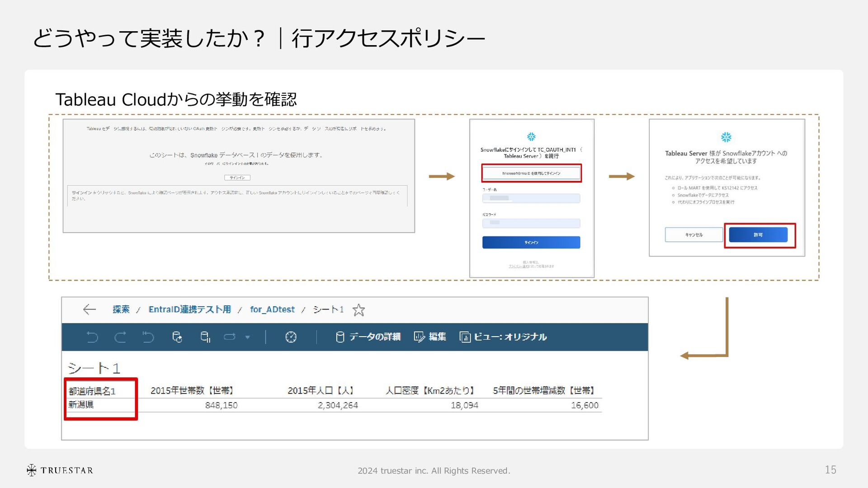This screenshot has height=488, width=868.
Task: Click the キャンセル button on consent dialog
Action: pos(694,235)
